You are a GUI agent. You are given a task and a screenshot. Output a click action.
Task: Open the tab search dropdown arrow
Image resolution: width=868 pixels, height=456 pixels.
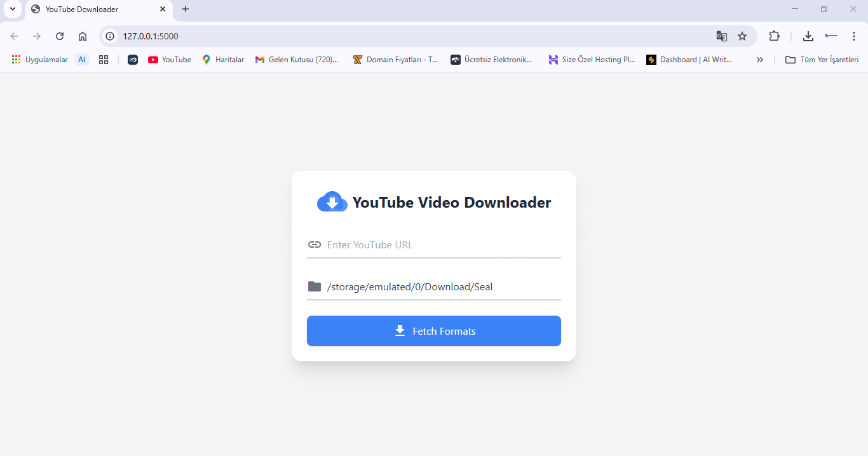click(12, 9)
